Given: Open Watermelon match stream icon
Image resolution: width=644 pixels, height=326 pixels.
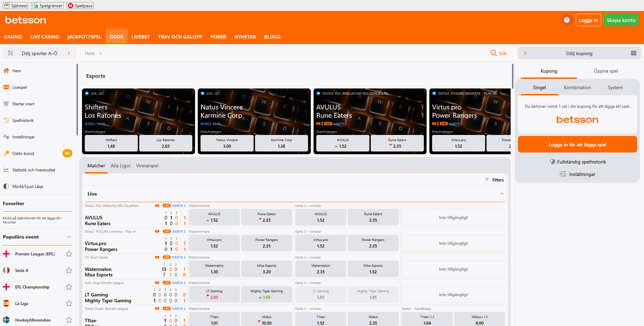Looking at the screenshot, I should click(x=157, y=257).
